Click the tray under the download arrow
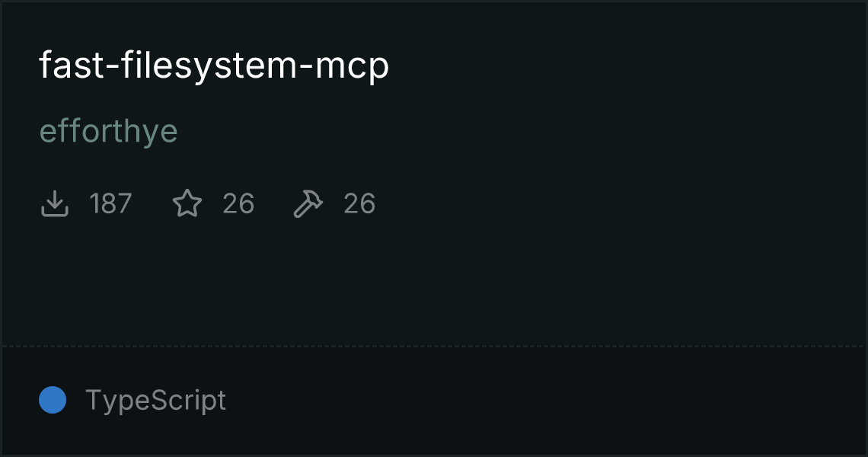This screenshot has height=457, width=868. coord(54,211)
